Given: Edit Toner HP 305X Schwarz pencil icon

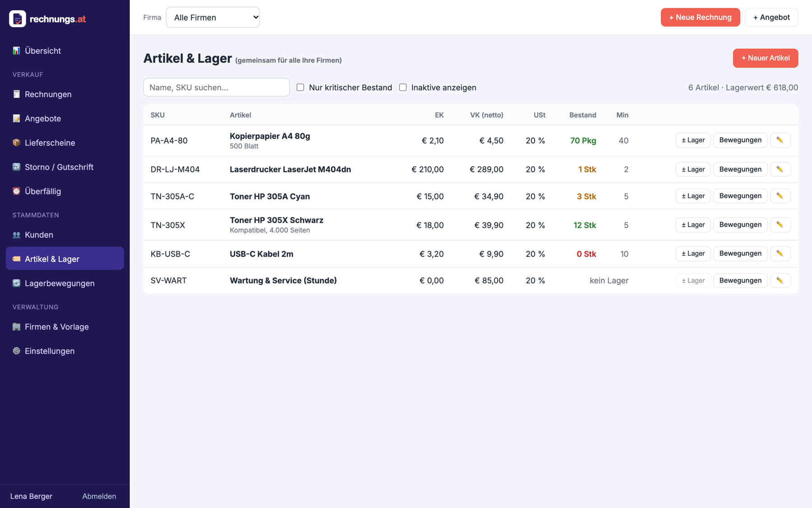Looking at the screenshot, I should click(780, 225).
